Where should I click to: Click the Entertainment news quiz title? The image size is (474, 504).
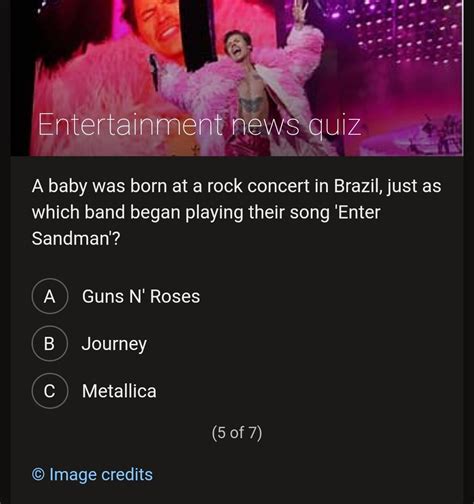(199, 125)
